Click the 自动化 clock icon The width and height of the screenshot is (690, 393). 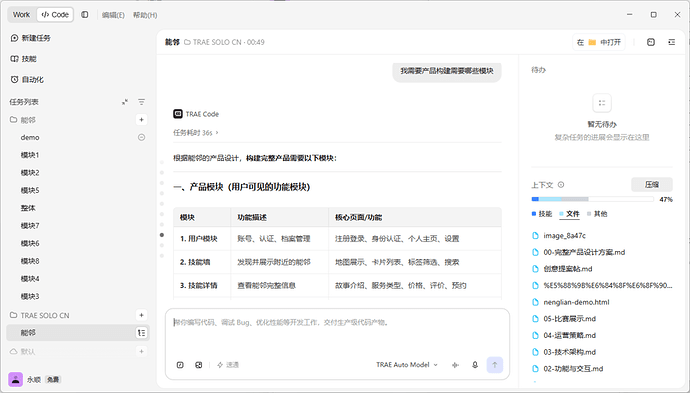(x=14, y=80)
